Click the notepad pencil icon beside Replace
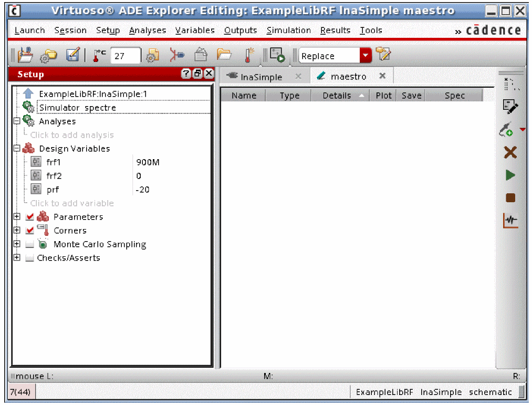532x405 pixels. tap(383, 54)
